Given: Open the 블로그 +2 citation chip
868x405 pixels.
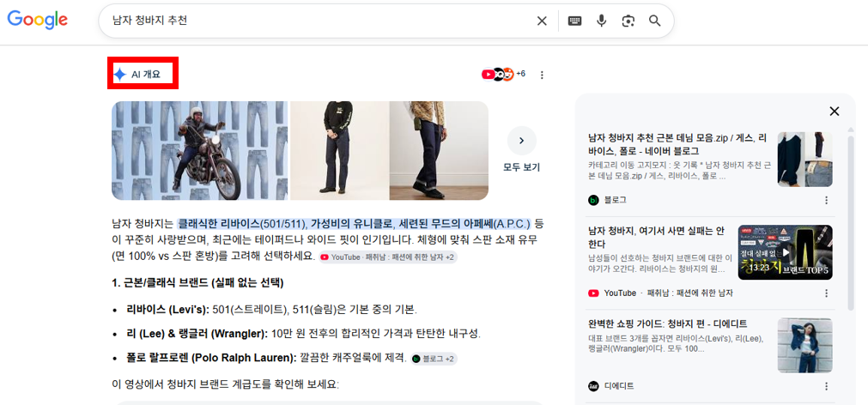Looking at the screenshot, I should click(x=434, y=359).
